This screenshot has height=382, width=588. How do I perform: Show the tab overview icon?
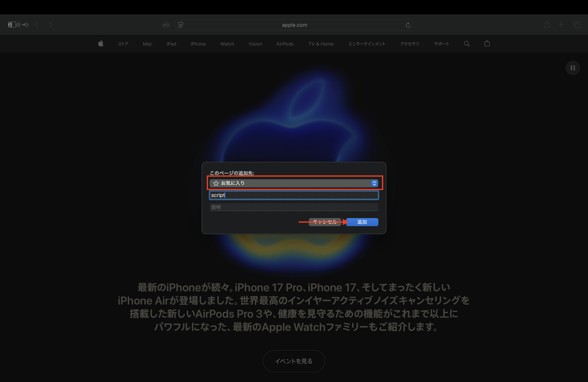click(x=577, y=25)
